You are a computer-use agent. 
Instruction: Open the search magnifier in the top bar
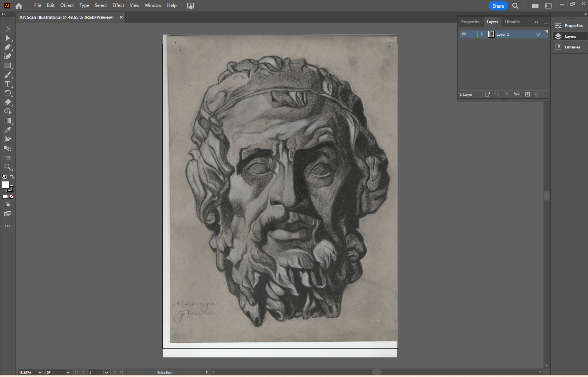pyautogui.click(x=515, y=6)
